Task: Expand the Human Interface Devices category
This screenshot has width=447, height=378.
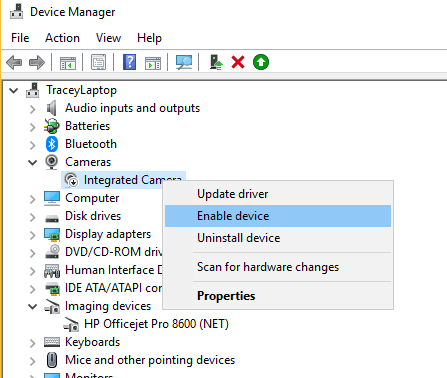Action: pyautogui.click(x=32, y=271)
